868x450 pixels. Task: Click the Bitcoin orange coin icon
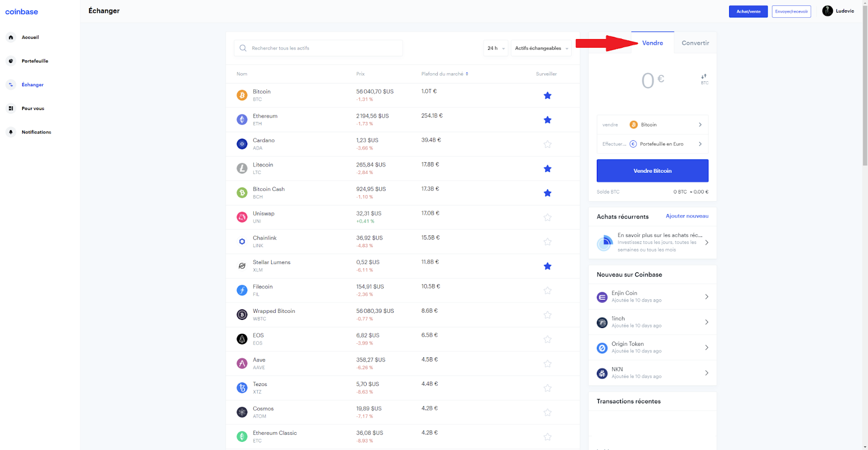[x=242, y=95]
